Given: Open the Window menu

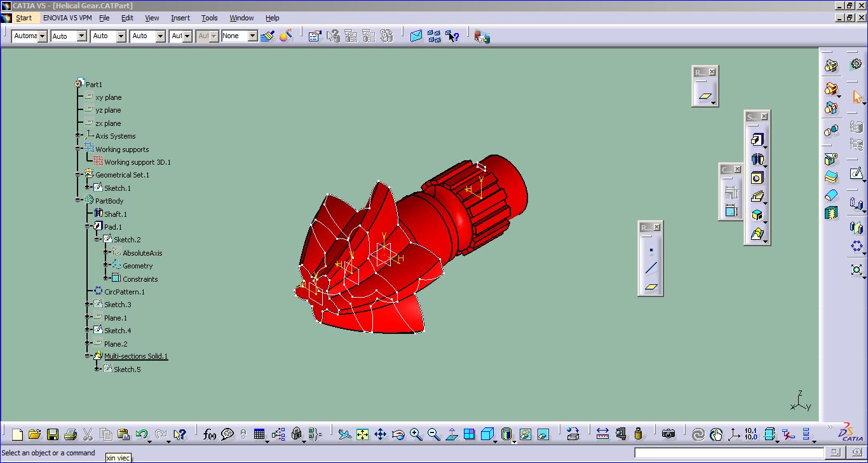Looking at the screenshot, I should tap(241, 18).
